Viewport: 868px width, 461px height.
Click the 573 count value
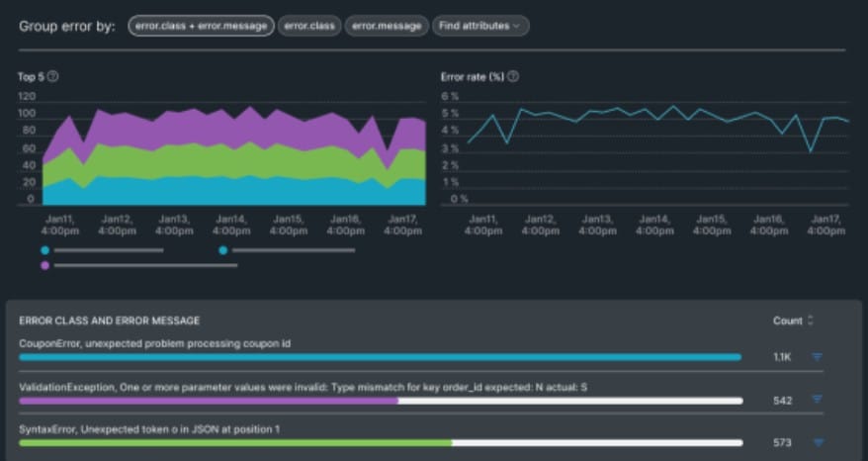coord(782,443)
